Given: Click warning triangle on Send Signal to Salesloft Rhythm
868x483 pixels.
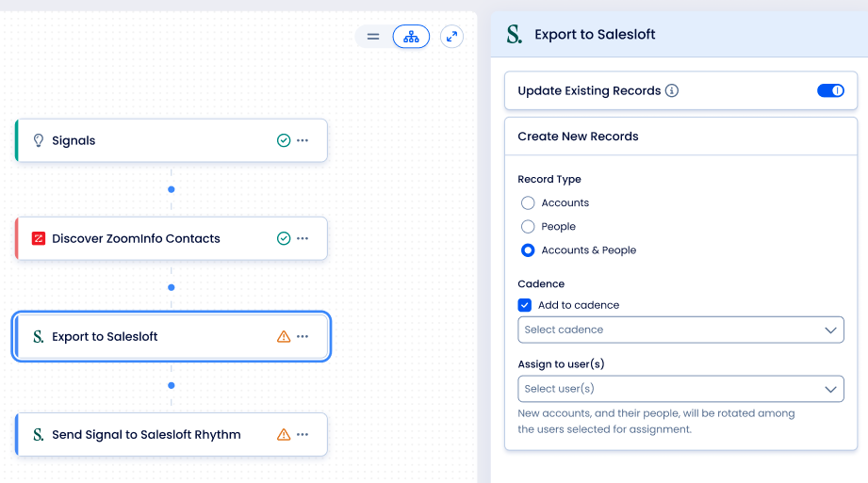Looking at the screenshot, I should pyautogui.click(x=284, y=434).
